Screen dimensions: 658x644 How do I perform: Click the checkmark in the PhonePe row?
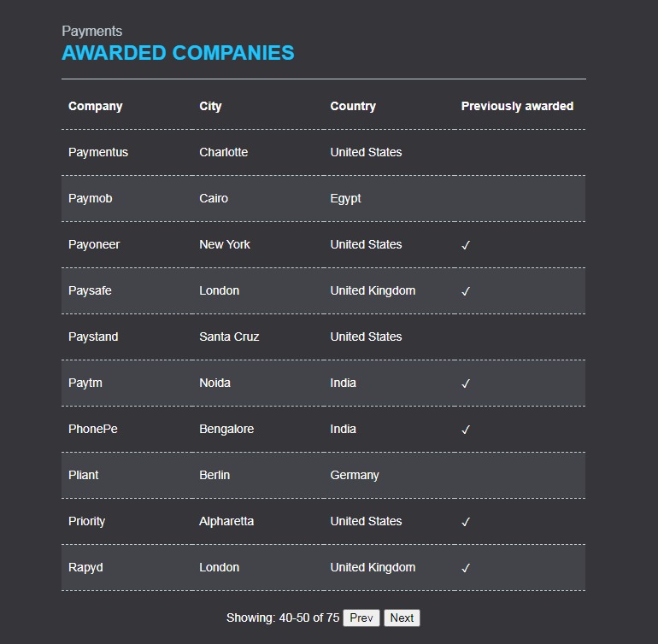466,430
